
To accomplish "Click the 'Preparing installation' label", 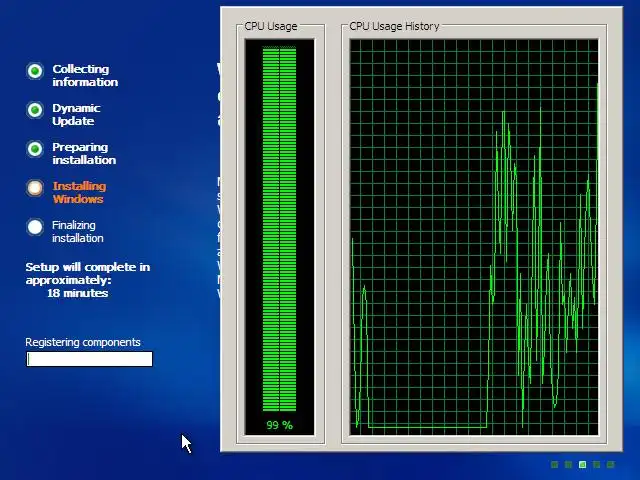I will click(x=84, y=153).
